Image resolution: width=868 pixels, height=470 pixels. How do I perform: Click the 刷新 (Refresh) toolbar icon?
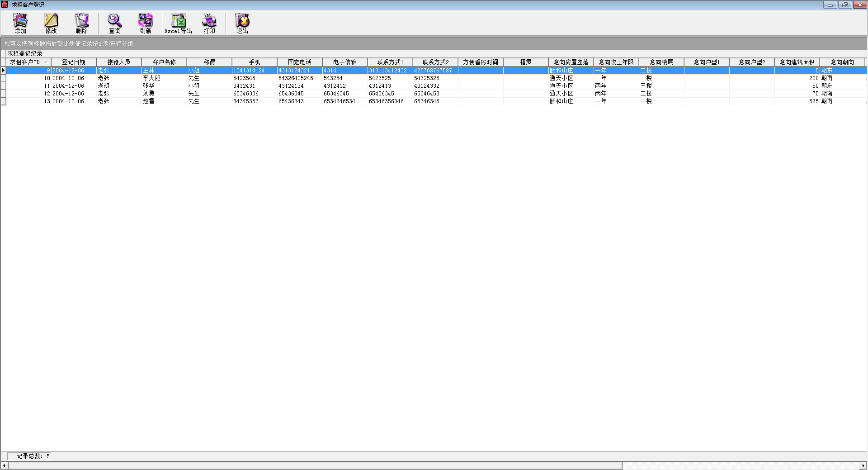(146, 23)
